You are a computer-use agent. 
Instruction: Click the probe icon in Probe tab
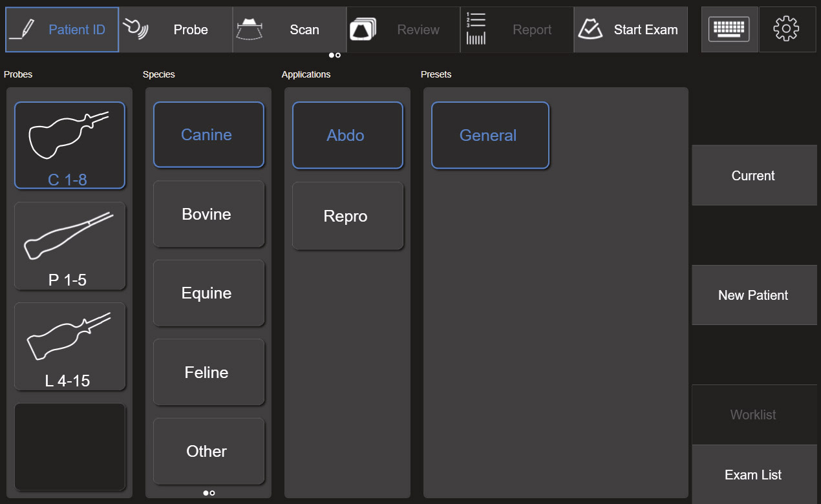coord(135,28)
